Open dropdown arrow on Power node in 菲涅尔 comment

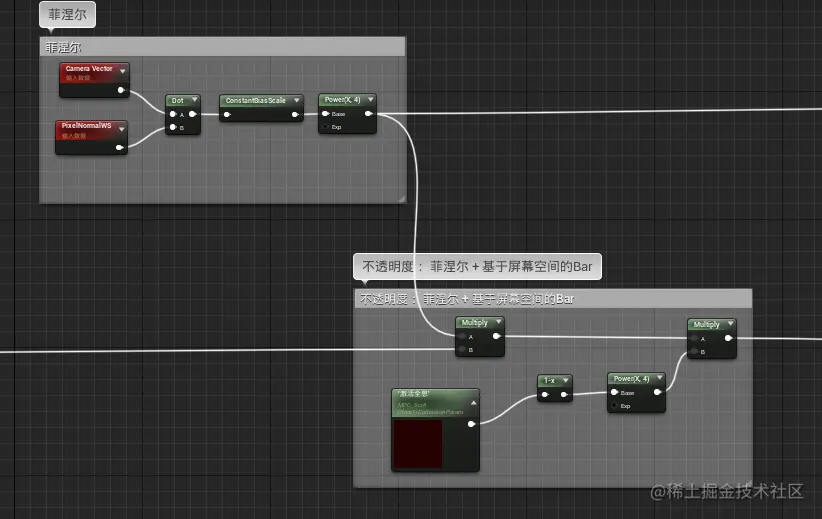pyautogui.click(x=371, y=99)
